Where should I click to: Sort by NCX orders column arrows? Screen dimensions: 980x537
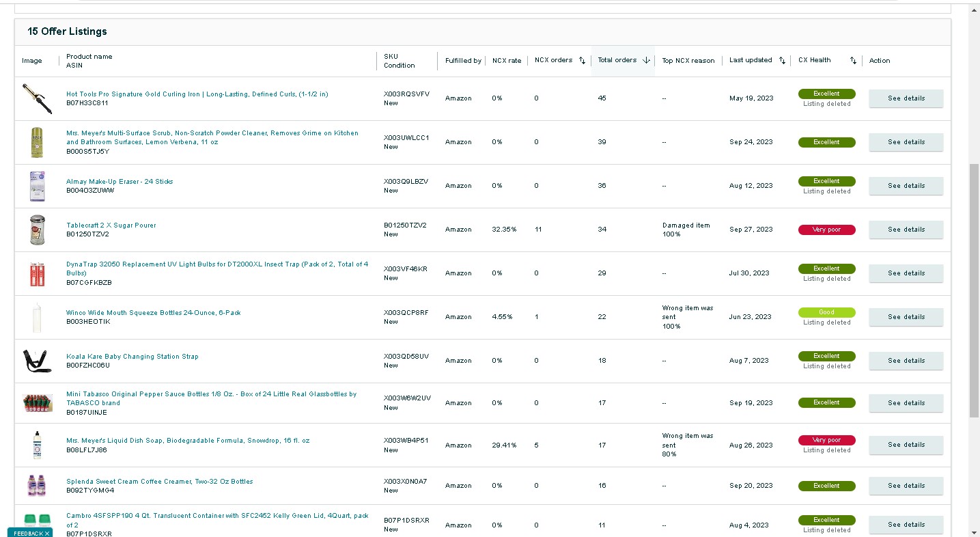coord(582,60)
